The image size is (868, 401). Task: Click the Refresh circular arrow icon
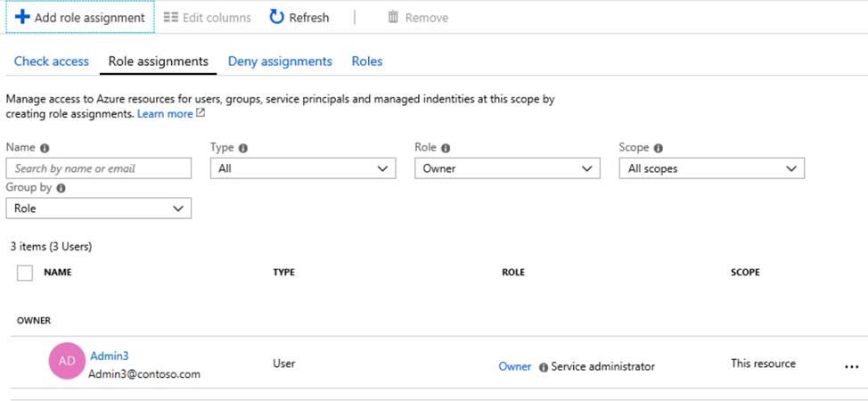276,17
